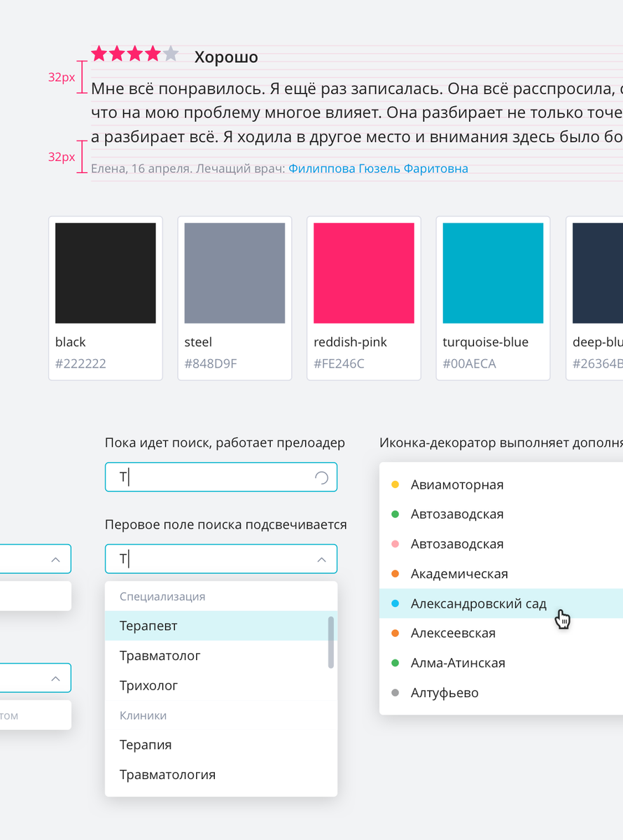This screenshot has width=623, height=840.
Task: Click the hex code #848D9F
Action: [x=211, y=364]
